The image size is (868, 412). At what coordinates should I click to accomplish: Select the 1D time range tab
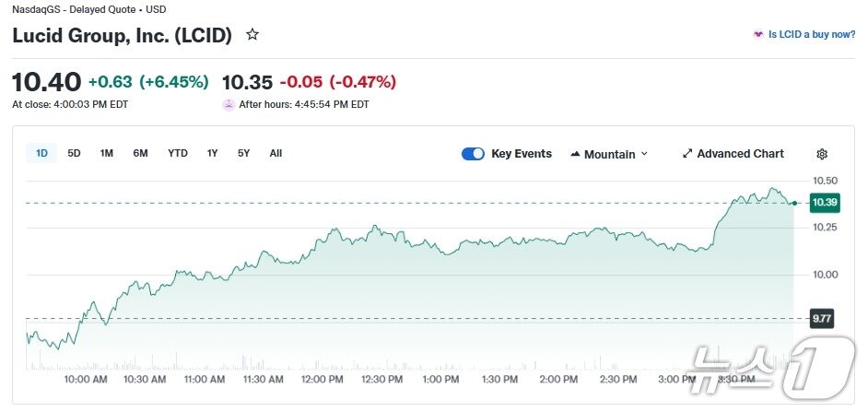[41, 154]
